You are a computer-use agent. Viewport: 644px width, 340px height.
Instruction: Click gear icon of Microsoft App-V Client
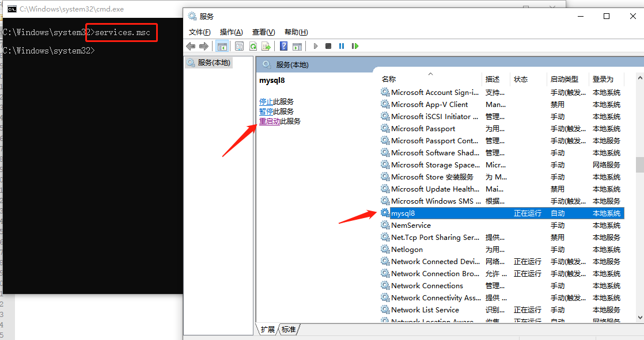tap(385, 104)
